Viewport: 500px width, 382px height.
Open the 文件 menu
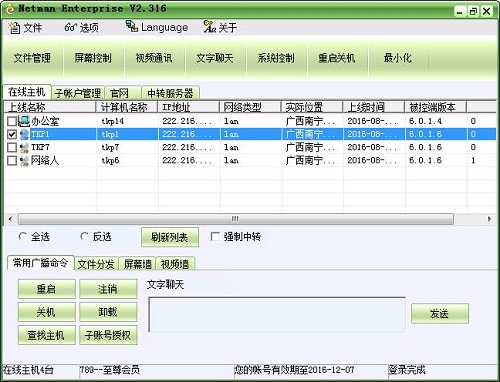25,28
